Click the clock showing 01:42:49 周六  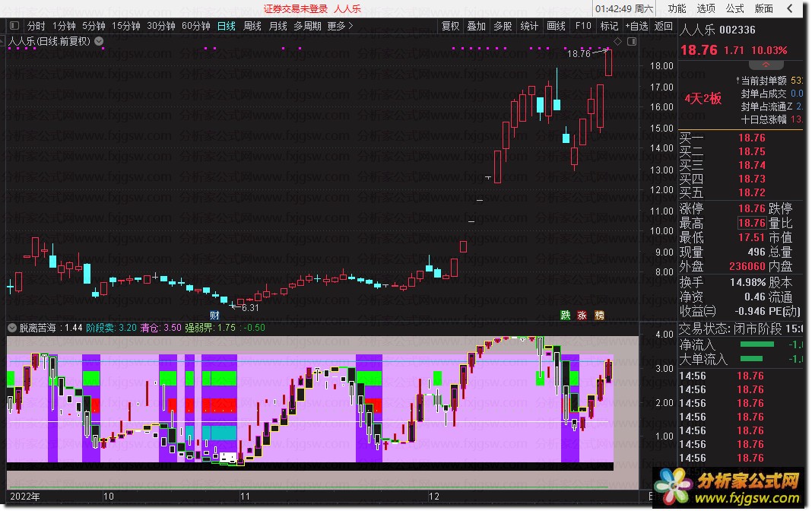pos(624,9)
